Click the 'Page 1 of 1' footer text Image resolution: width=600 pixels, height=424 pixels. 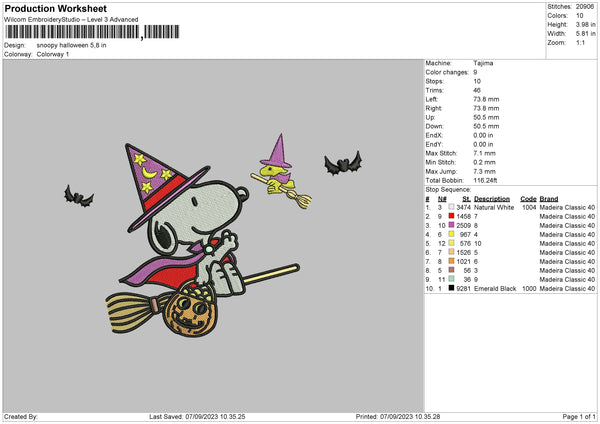point(579,416)
